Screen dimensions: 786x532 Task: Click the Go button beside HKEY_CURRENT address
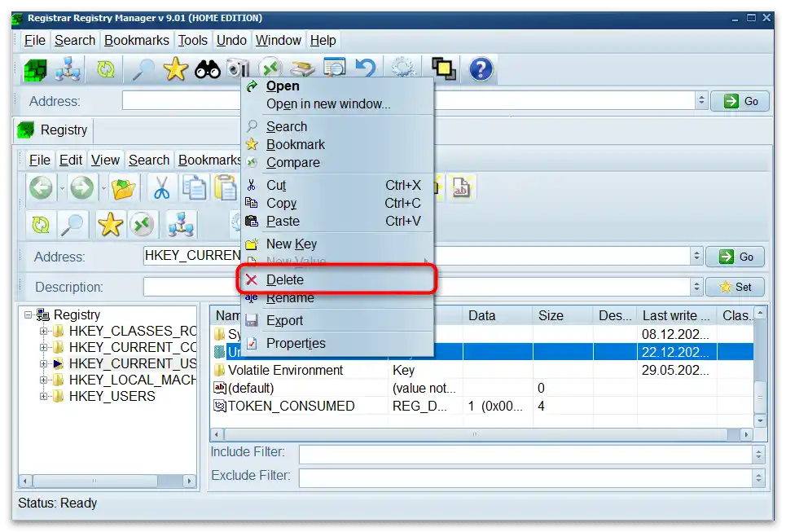pyautogui.click(x=735, y=257)
